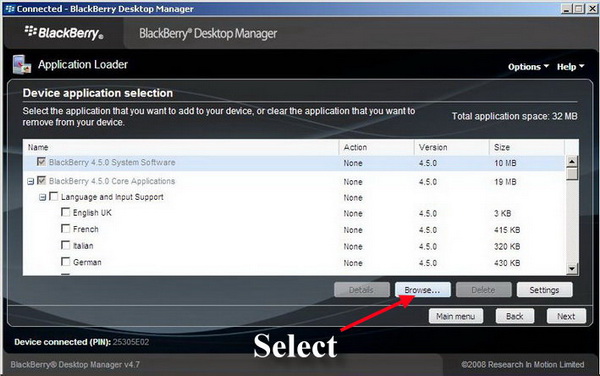Open the Help menu
600x376 pixels.
pos(570,67)
